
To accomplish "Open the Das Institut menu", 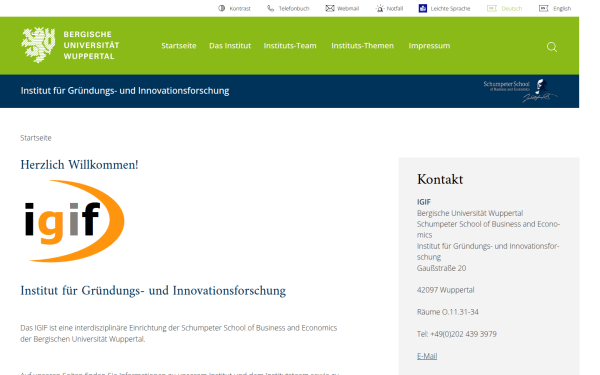I will tap(230, 46).
